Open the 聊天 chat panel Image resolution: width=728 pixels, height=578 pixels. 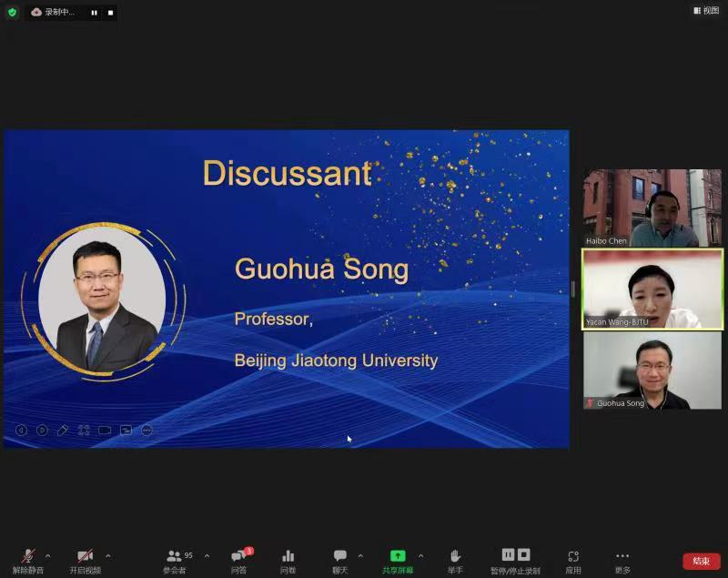(339, 561)
